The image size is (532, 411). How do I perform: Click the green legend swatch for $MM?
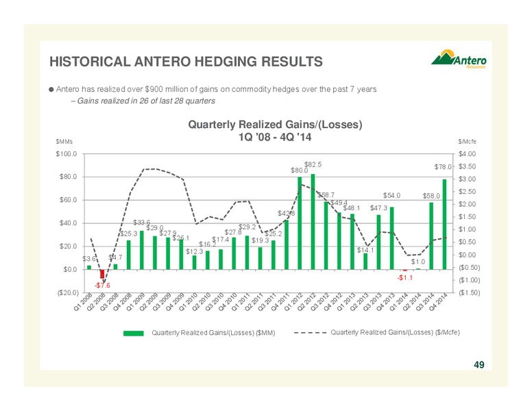133,333
